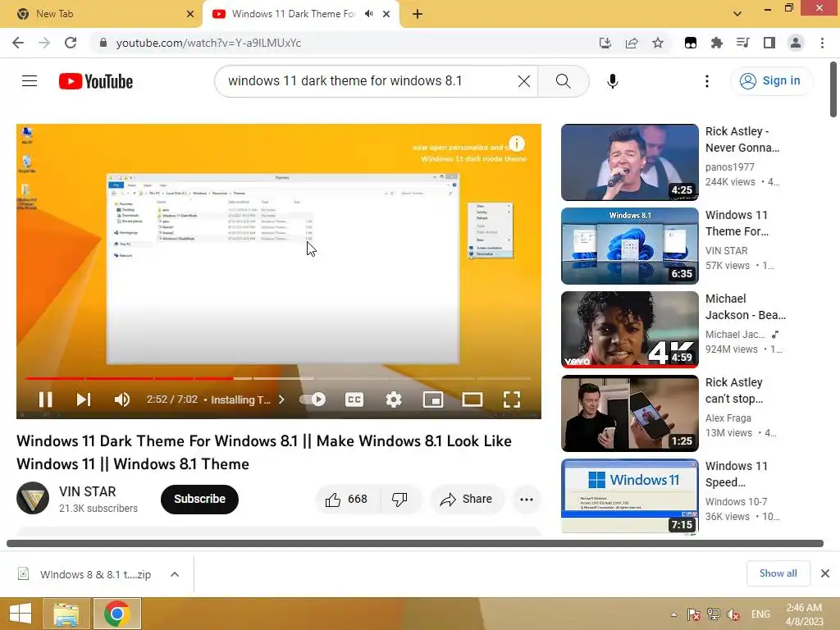Open Chrome three-dot main menu
This screenshot has width=840, height=630.
click(822, 43)
